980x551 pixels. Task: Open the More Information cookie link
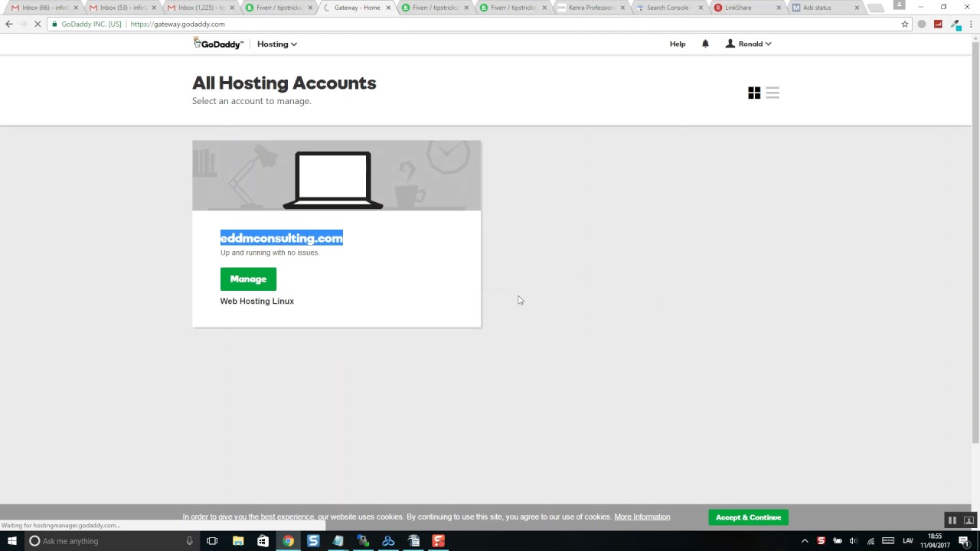click(x=642, y=517)
